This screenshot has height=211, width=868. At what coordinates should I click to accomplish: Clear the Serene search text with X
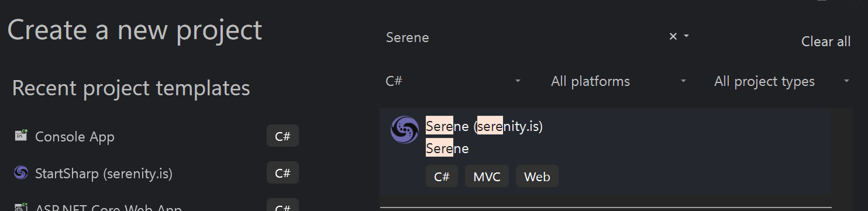coord(673,36)
